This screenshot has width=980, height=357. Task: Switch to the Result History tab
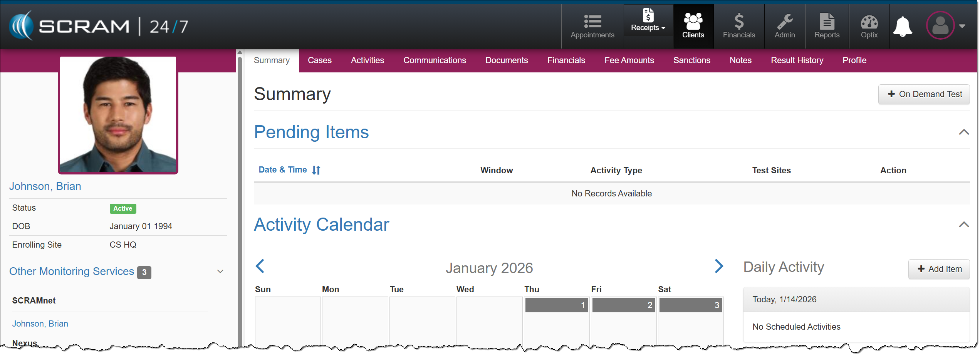click(797, 60)
